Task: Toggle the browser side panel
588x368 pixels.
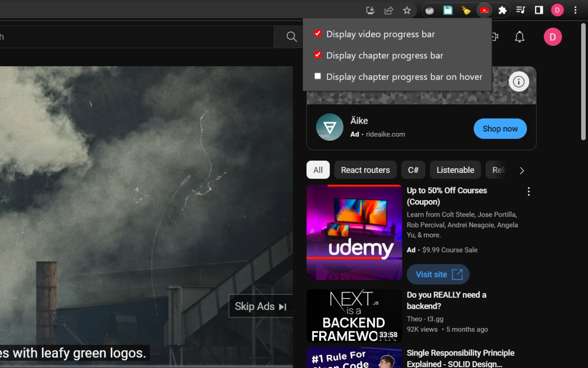Action: [539, 10]
